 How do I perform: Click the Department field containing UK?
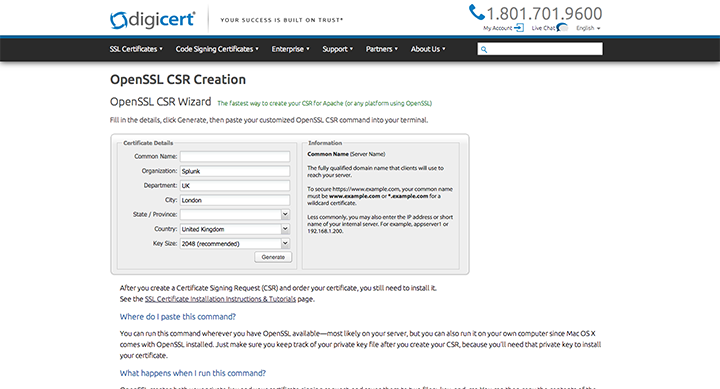coord(235,186)
